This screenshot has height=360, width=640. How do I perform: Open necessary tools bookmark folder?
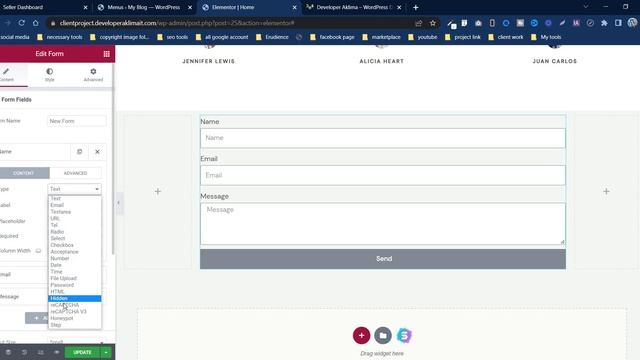[60, 37]
